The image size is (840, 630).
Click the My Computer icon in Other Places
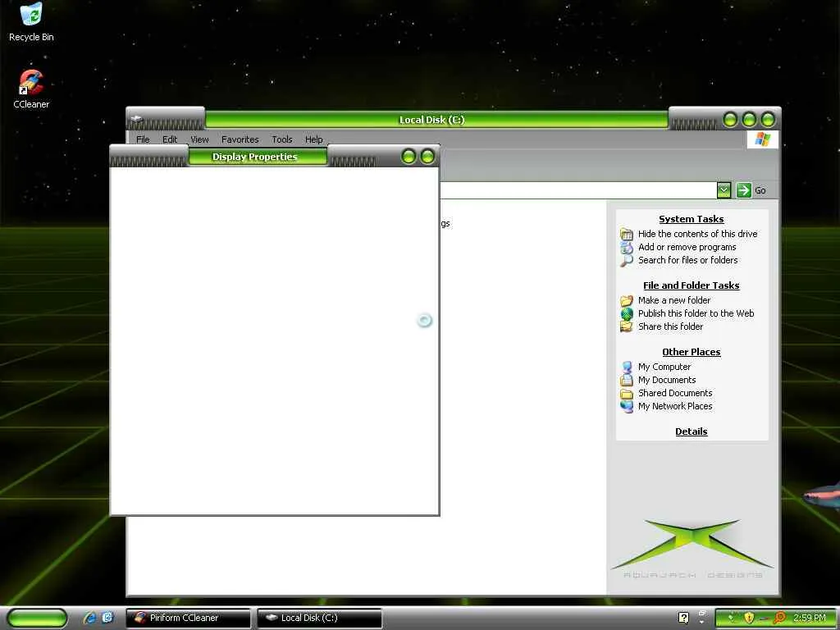click(626, 367)
